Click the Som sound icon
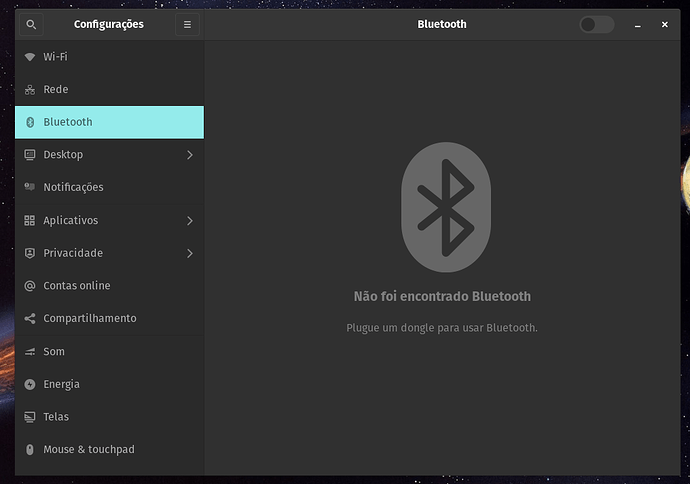The image size is (690, 484). (x=30, y=352)
